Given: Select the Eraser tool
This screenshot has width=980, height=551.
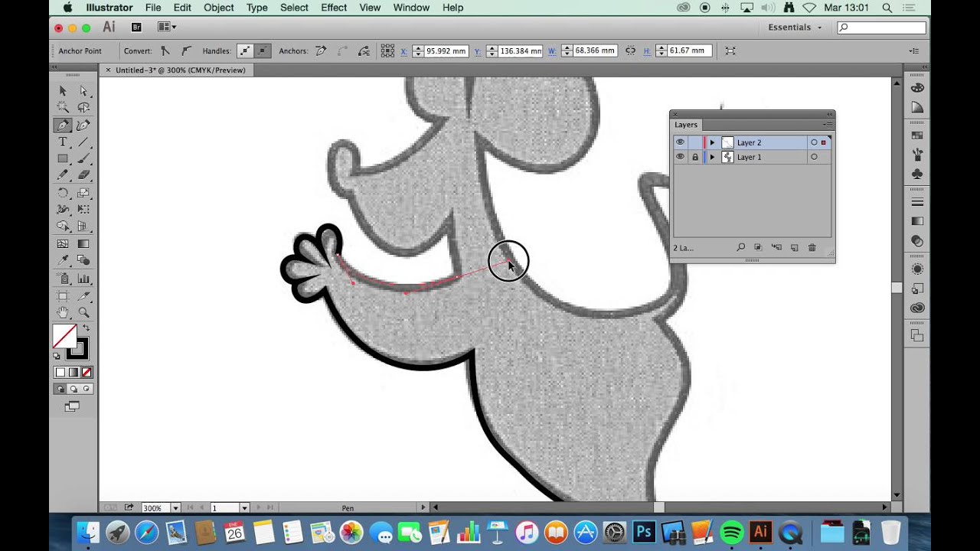Looking at the screenshot, I should click(83, 176).
